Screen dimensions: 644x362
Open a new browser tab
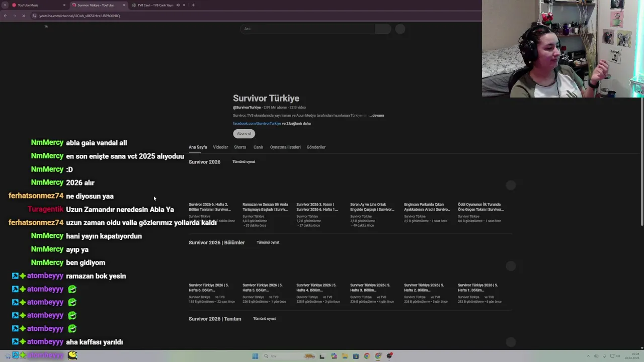pyautogui.click(x=193, y=5)
